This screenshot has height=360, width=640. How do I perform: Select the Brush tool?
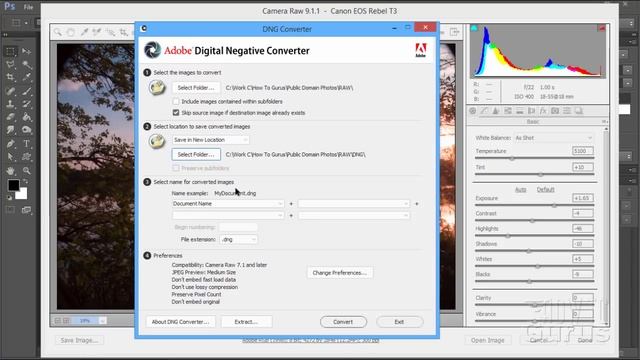tap(27, 91)
